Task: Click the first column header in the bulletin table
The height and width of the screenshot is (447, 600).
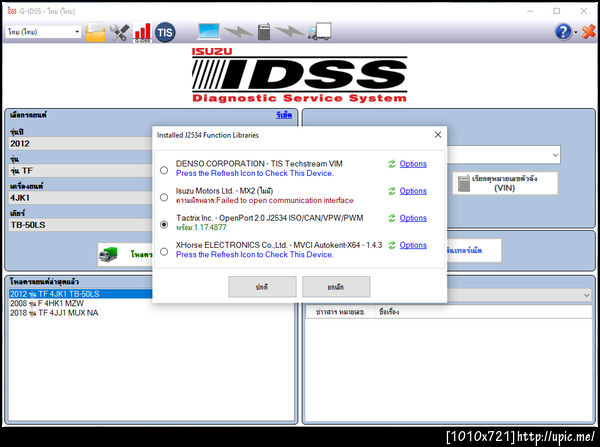Action: [340, 312]
